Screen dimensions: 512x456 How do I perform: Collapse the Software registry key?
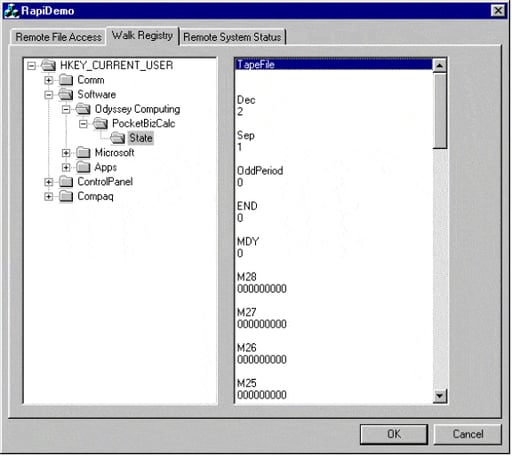49,95
